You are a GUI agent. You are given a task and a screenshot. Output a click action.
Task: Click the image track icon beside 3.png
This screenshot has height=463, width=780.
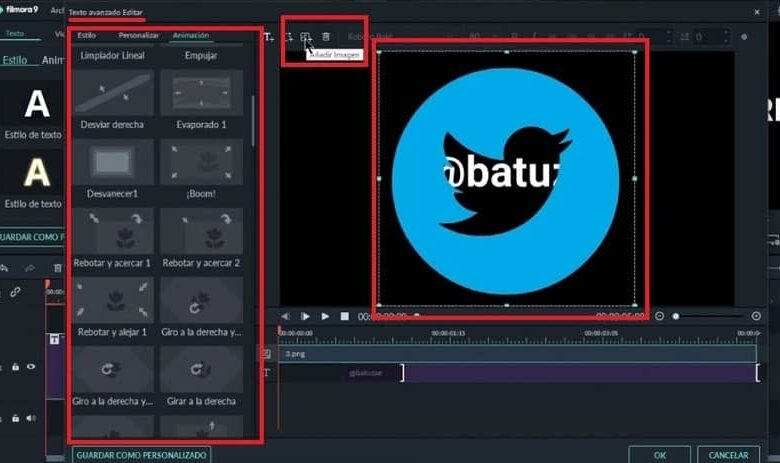(267, 354)
